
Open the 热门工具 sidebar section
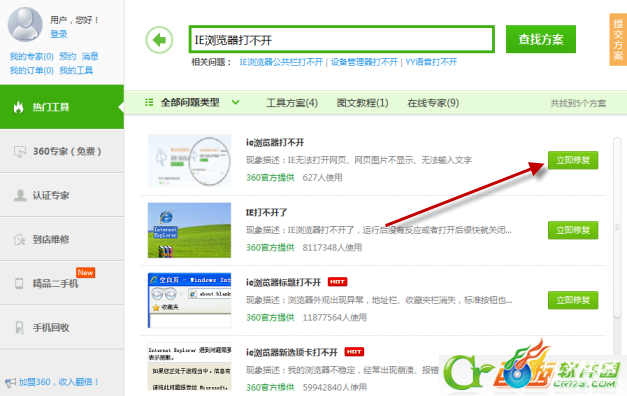[x=62, y=107]
